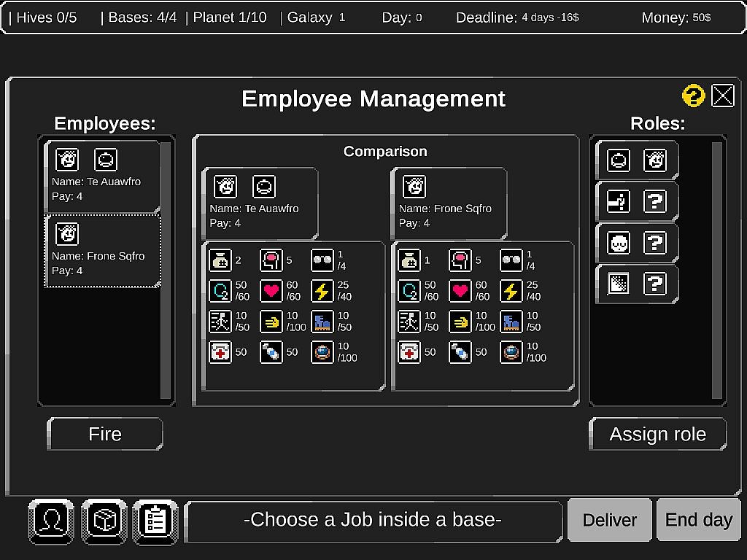Viewport: 747px width, 560px height.
Task: Click Te Auawfro's blue boot stat icon
Action: [322, 322]
